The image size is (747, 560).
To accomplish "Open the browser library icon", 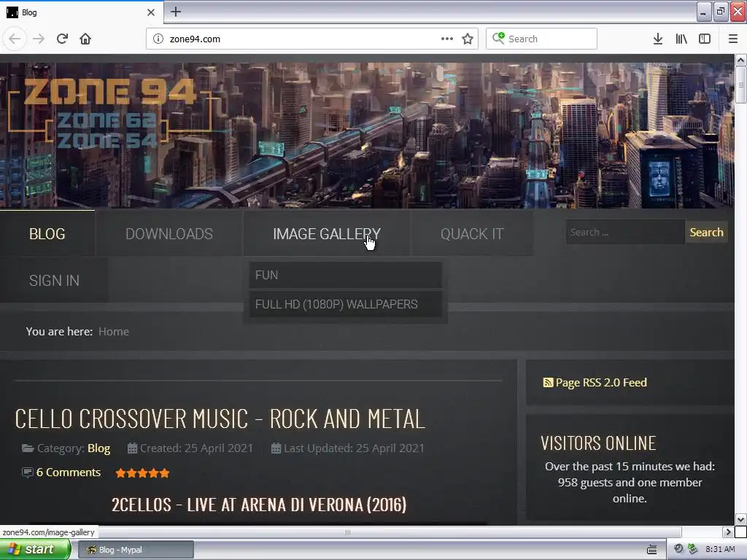I will pos(681,39).
